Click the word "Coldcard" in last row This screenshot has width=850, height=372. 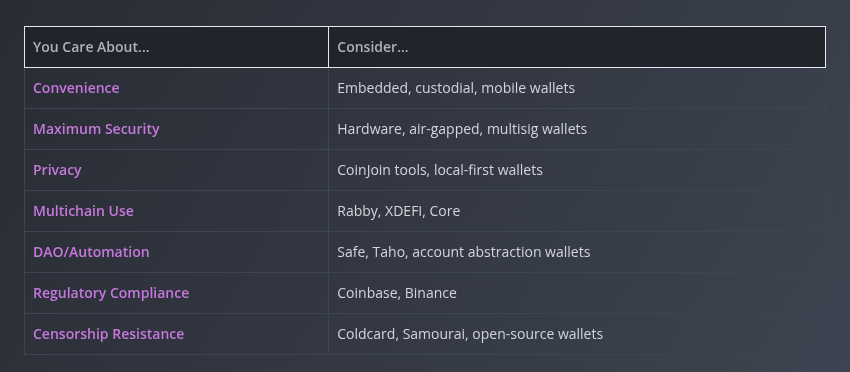366,333
